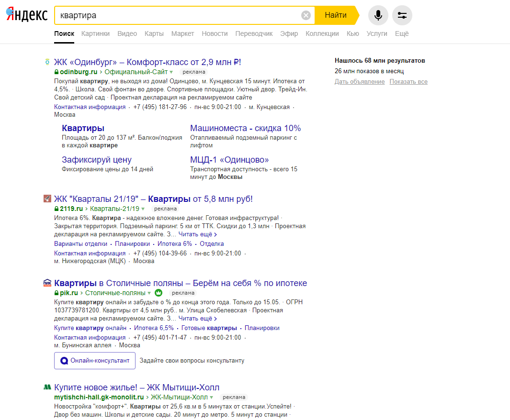
Task: Open Ипотека 6,5% link
Action: pos(154,328)
